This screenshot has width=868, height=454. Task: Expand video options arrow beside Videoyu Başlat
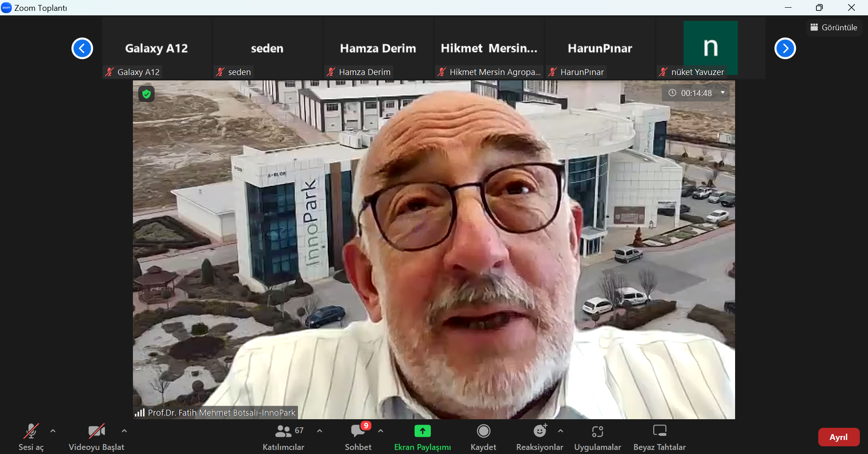[124, 431]
